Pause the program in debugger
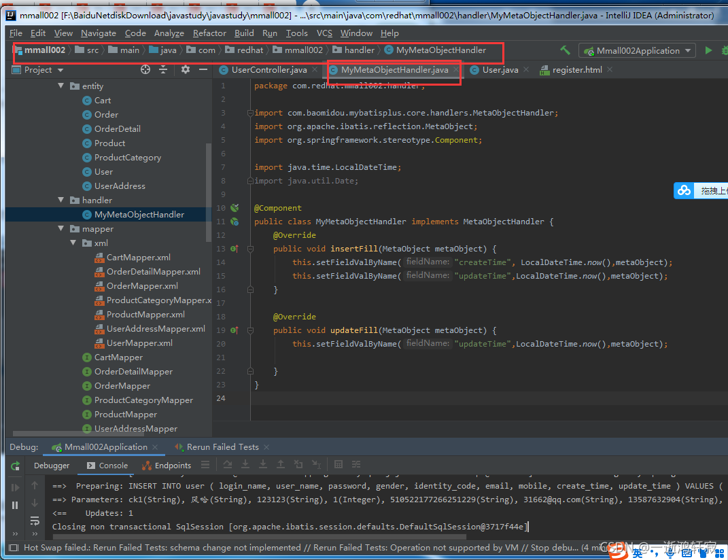The height and width of the screenshot is (560, 728). [x=16, y=505]
